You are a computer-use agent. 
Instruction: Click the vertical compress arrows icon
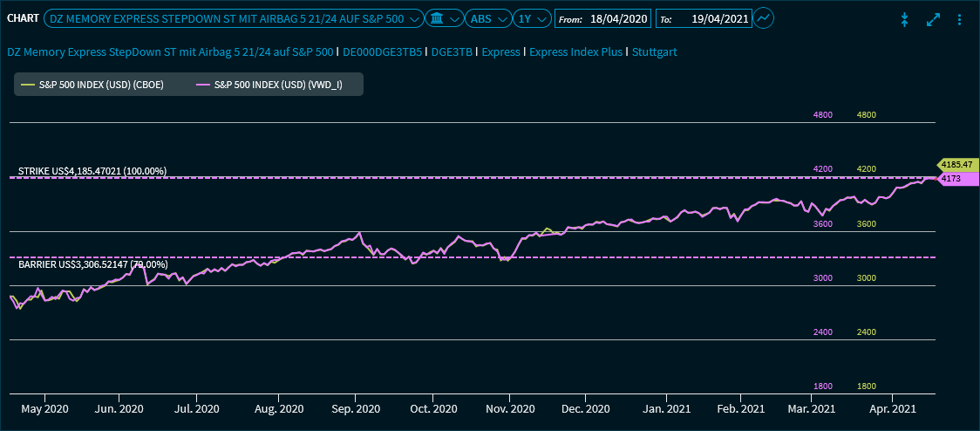(x=905, y=19)
